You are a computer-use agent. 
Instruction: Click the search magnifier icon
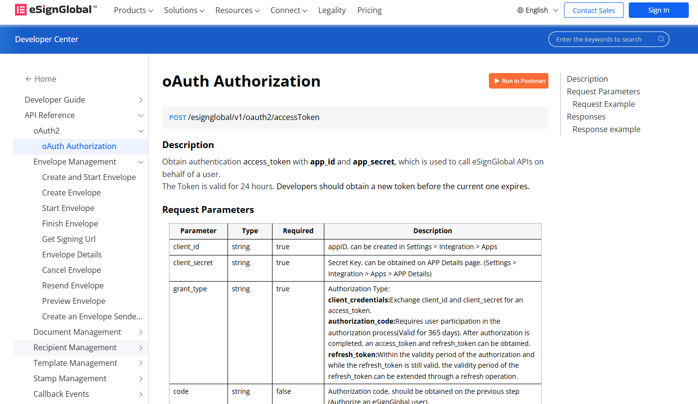[x=661, y=39]
